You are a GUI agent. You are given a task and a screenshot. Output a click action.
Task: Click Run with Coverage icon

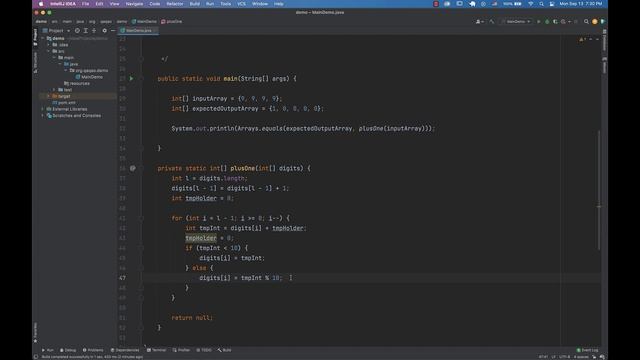[555, 21]
